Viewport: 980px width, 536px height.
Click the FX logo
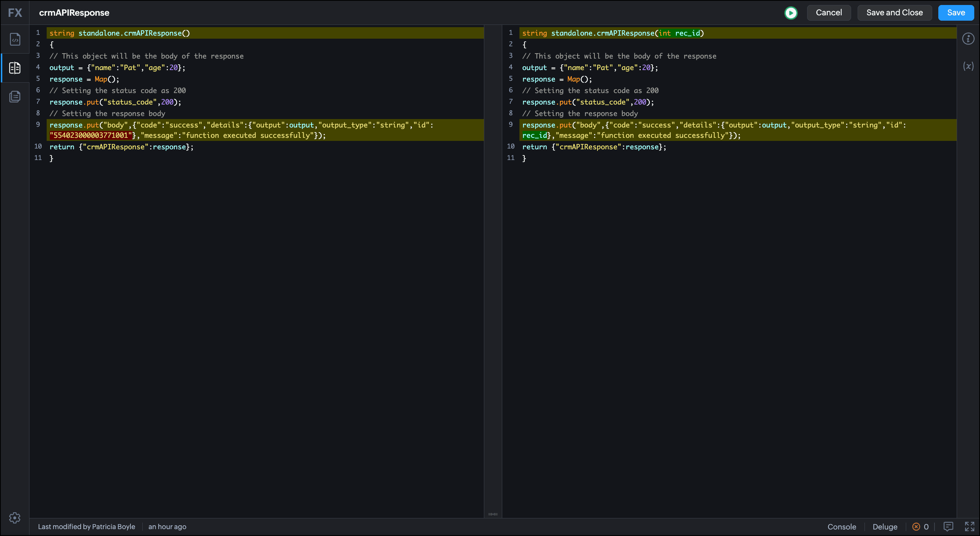15,13
